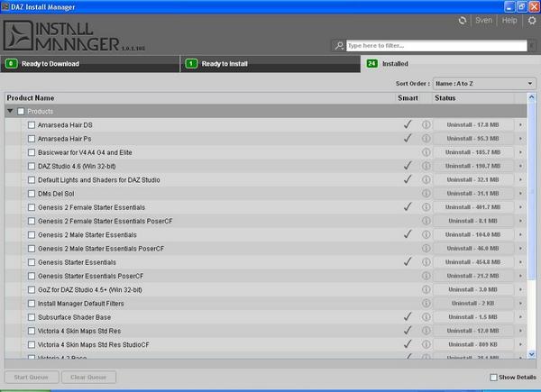Open info icon for Genesis Starter Essentials PoserCF
This screenshot has width=541, height=392.
[x=426, y=276]
